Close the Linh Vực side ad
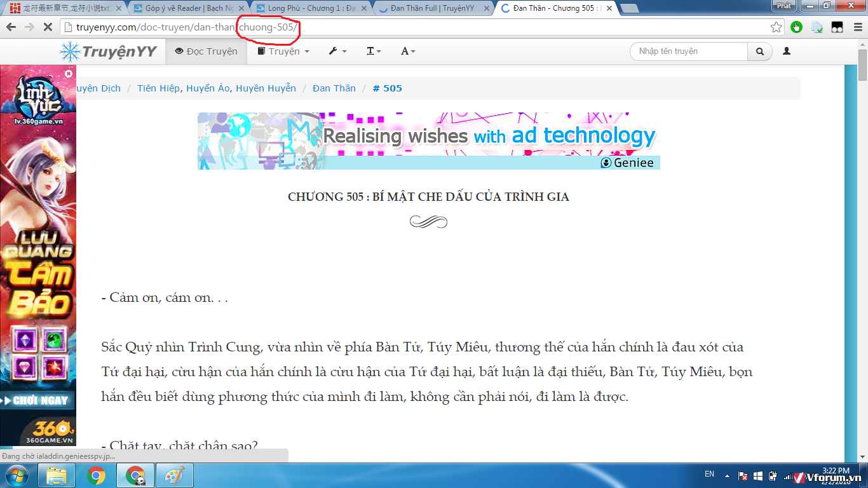 69,74
